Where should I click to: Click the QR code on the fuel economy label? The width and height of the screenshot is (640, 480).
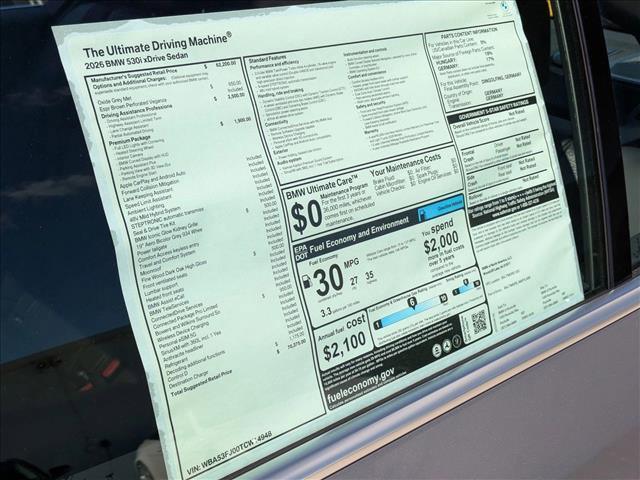pos(479,322)
